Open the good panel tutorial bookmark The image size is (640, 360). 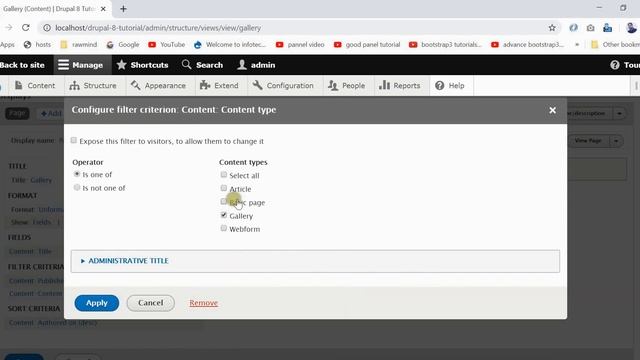point(367,44)
